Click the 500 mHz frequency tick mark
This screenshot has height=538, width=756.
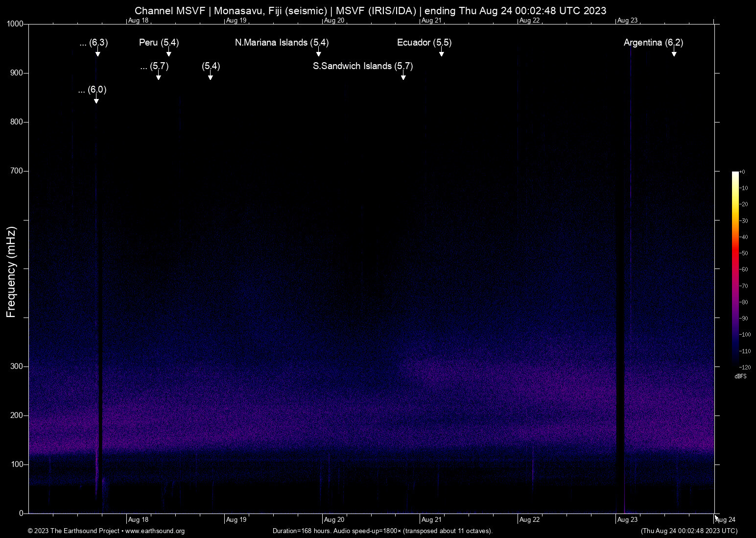(x=25, y=268)
